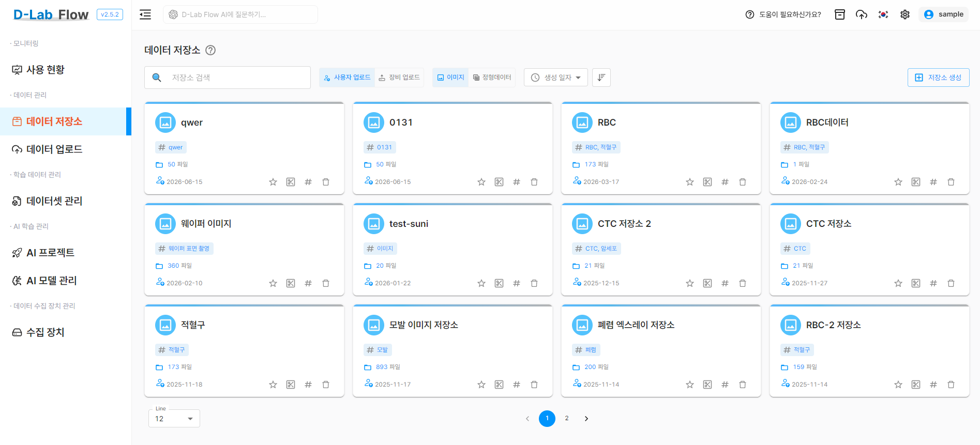Click scissors icon on 모발 이미지 저장소 card
Viewport: 980px width, 445px height.
[x=499, y=385]
